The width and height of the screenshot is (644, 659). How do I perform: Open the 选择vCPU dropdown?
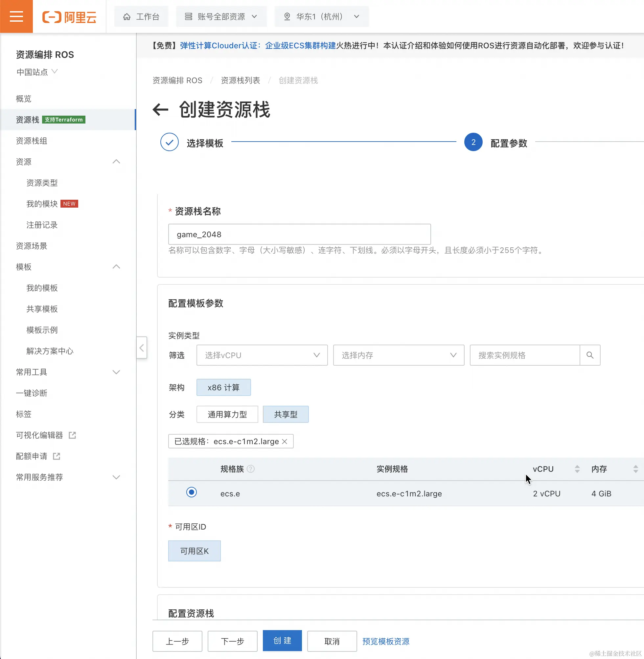click(262, 355)
